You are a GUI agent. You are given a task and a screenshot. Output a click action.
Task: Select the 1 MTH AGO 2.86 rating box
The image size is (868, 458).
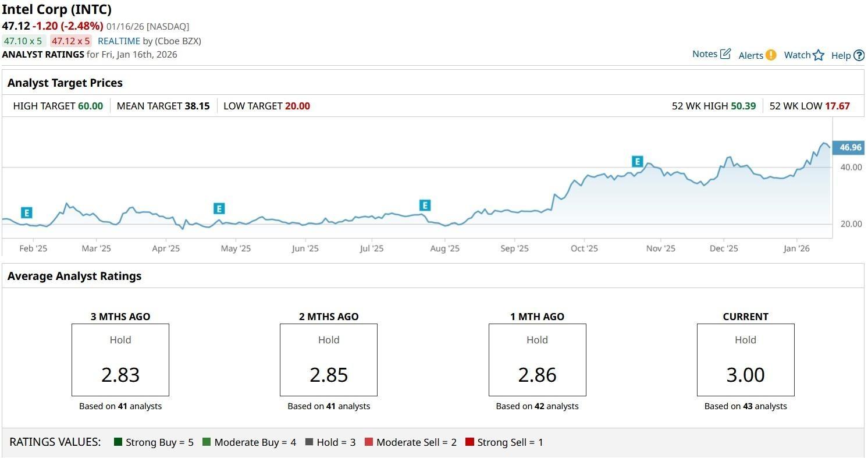[x=537, y=360]
